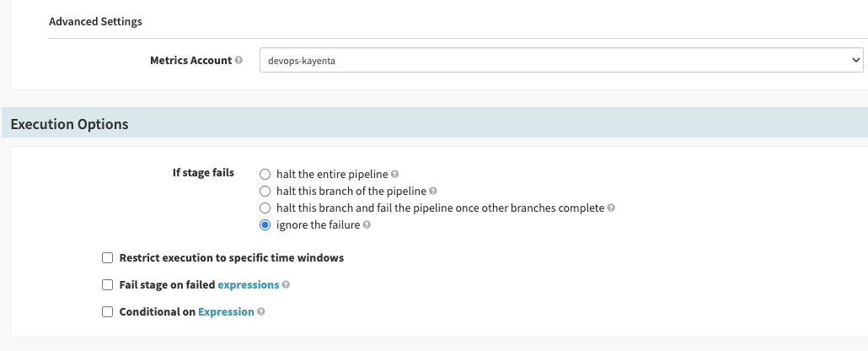Select the 'ignore the failure' radio button
This screenshot has height=351, width=868.
pyautogui.click(x=265, y=225)
